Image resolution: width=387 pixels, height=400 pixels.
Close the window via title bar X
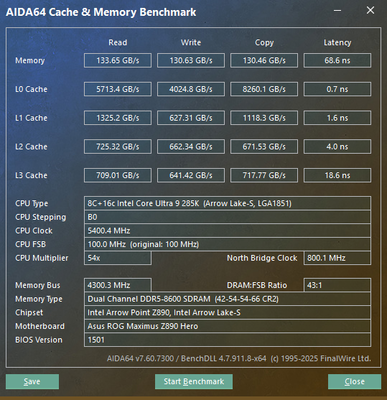[370, 11]
